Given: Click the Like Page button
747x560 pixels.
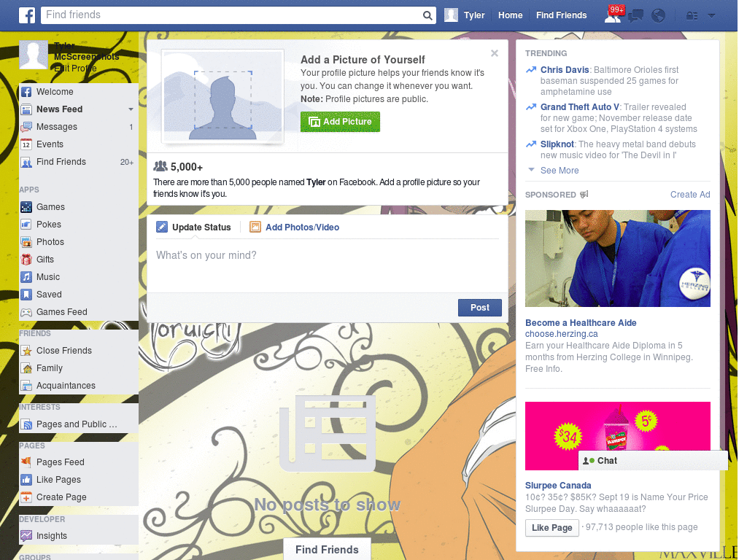Looking at the screenshot, I should pyautogui.click(x=551, y=528).
